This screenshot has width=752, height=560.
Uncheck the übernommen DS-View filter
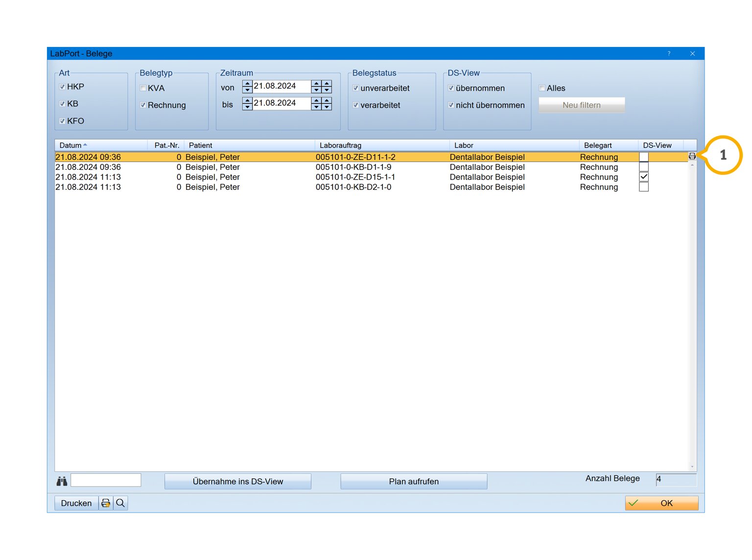[451, 88]
